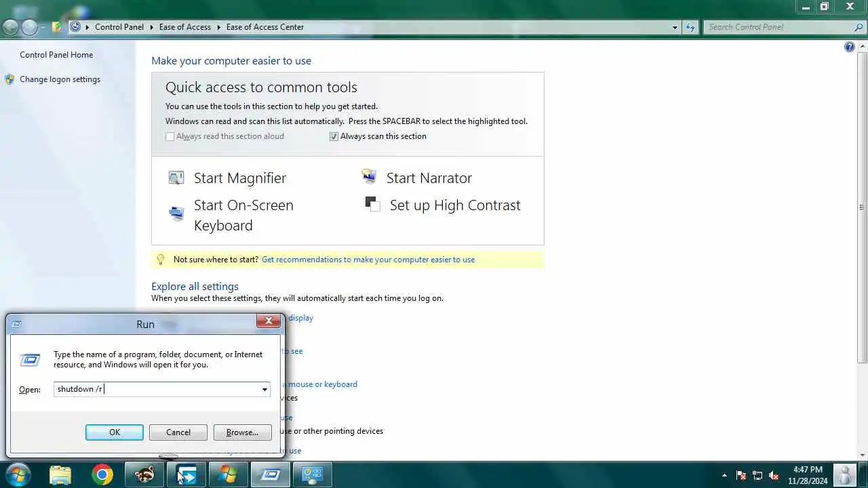The width and height of the screenshot is (868, 488).
Task: Click the scroll up arrow
Action: point(862,45)
